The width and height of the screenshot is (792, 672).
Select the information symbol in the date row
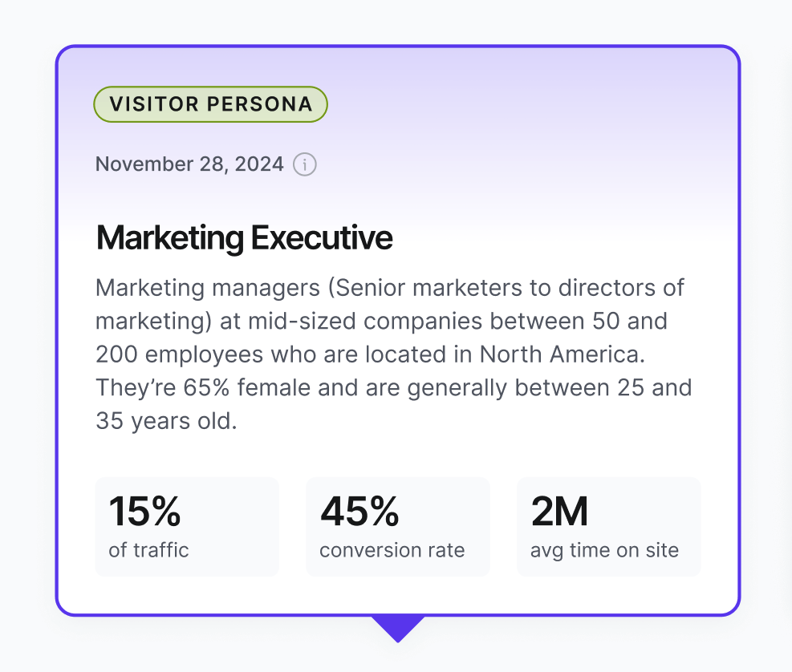pos(304,164)
